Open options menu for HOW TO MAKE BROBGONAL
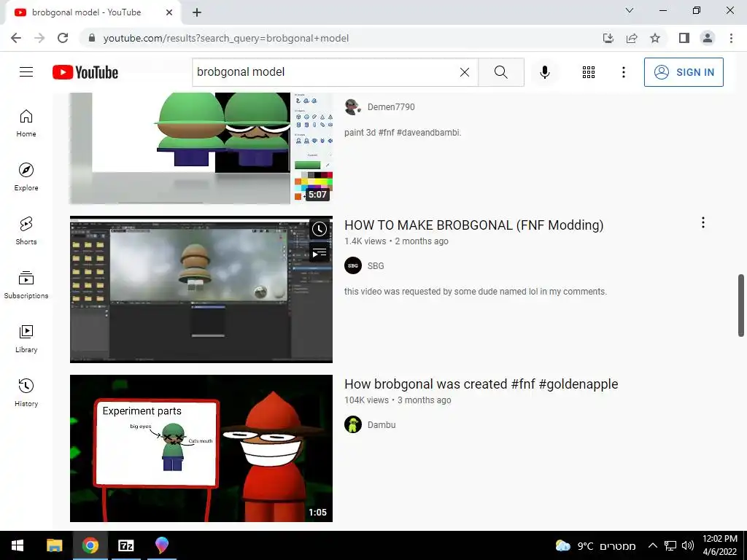This screenshot has height=560, width=747. pos(703,222)
